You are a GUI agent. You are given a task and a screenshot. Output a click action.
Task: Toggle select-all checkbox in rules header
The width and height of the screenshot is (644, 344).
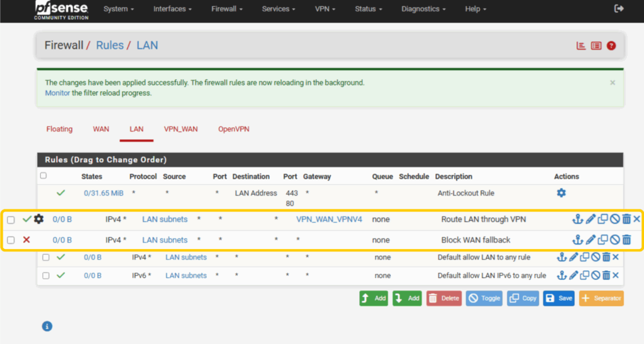(x=43, y=175)
